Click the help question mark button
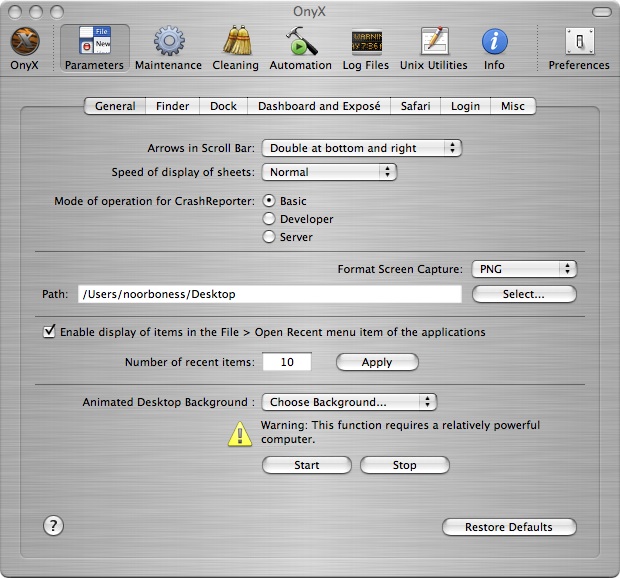Viewport: 620px width, 578px height. click(x=53, y=526)
